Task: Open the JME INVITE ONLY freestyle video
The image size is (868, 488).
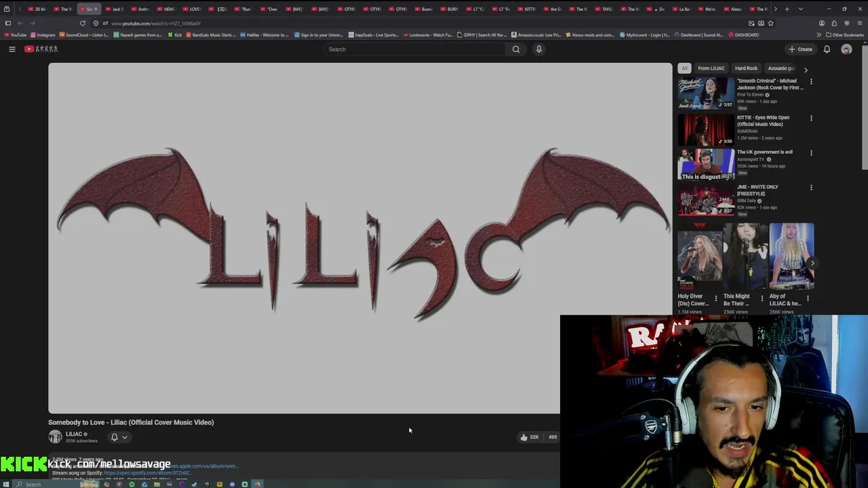Action: [x=706, y=200]
